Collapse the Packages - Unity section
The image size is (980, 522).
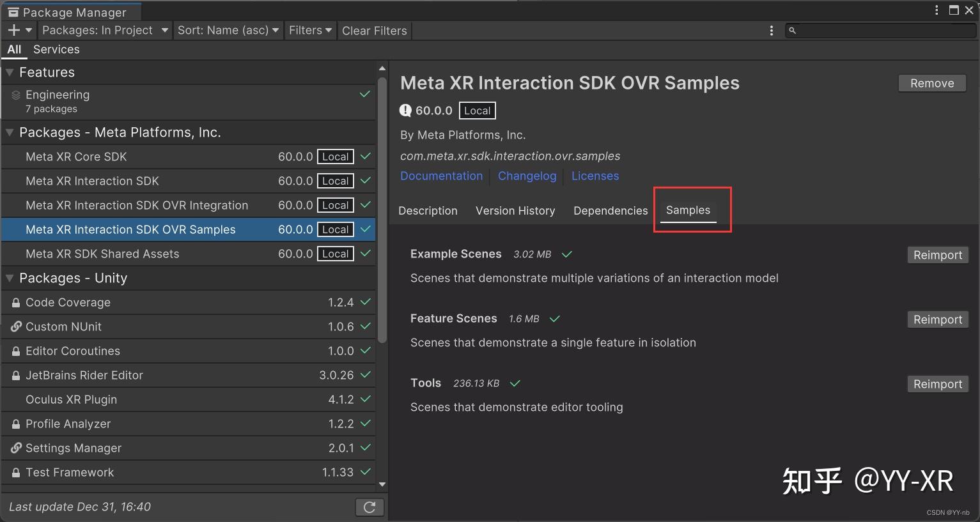[x=10, y=278]
